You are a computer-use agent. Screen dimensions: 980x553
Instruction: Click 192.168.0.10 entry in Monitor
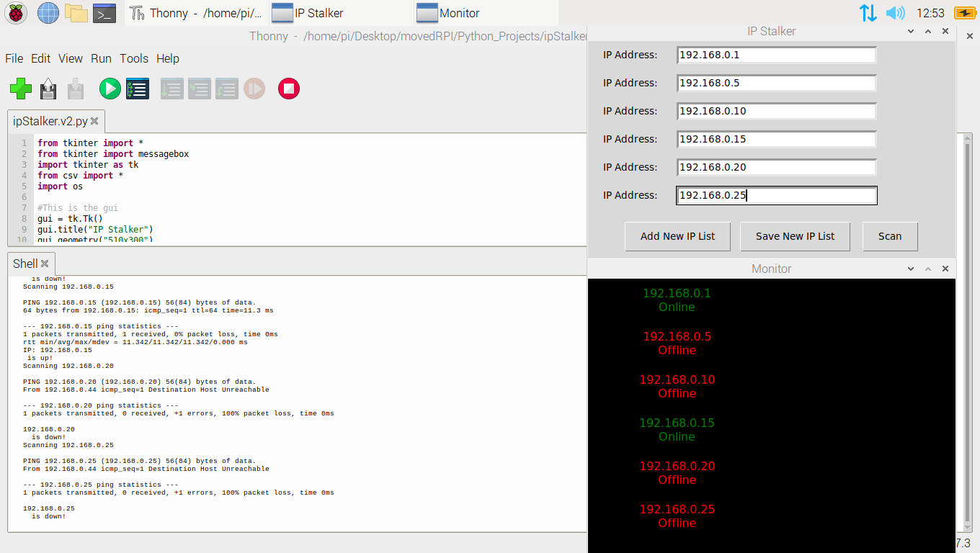tap(677, 387)
